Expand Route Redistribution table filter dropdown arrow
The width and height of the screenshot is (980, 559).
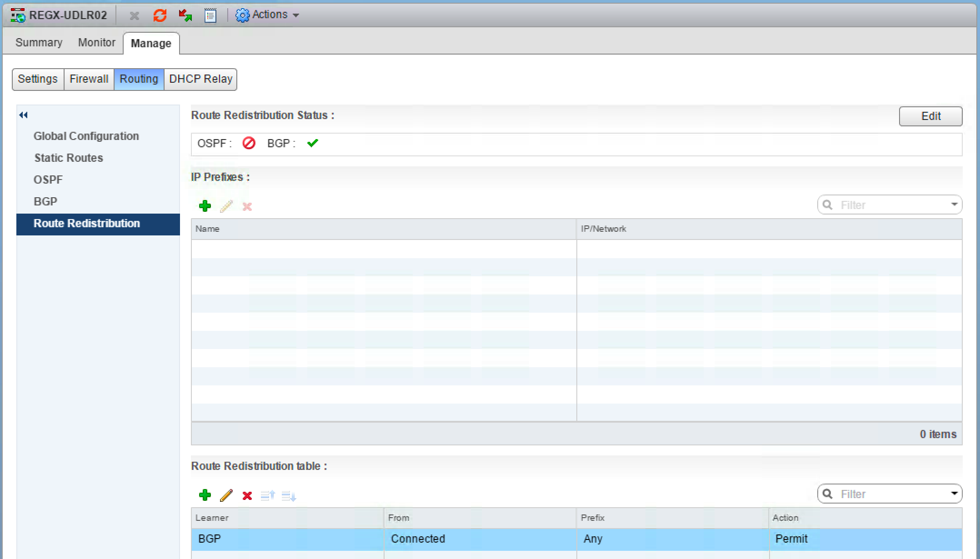954,494
